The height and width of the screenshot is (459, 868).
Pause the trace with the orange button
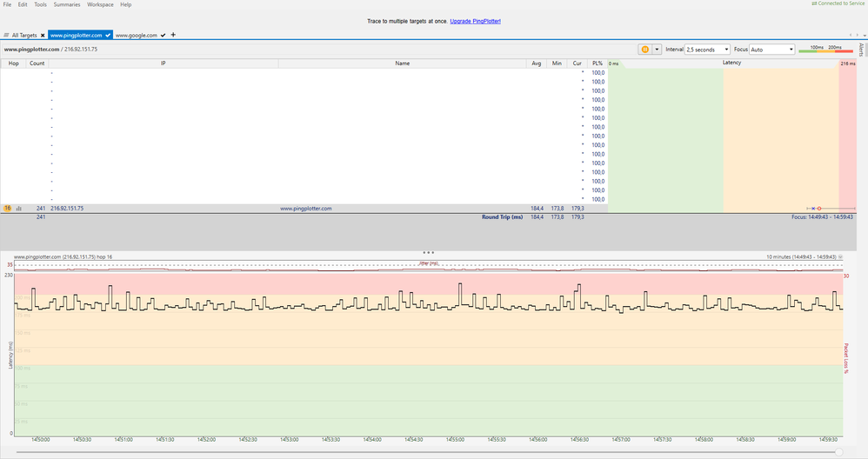[x=644, y=50]
